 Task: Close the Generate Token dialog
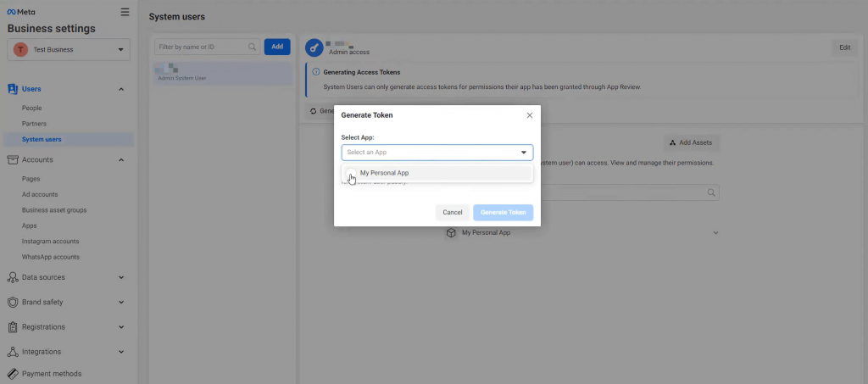point(529,115)
